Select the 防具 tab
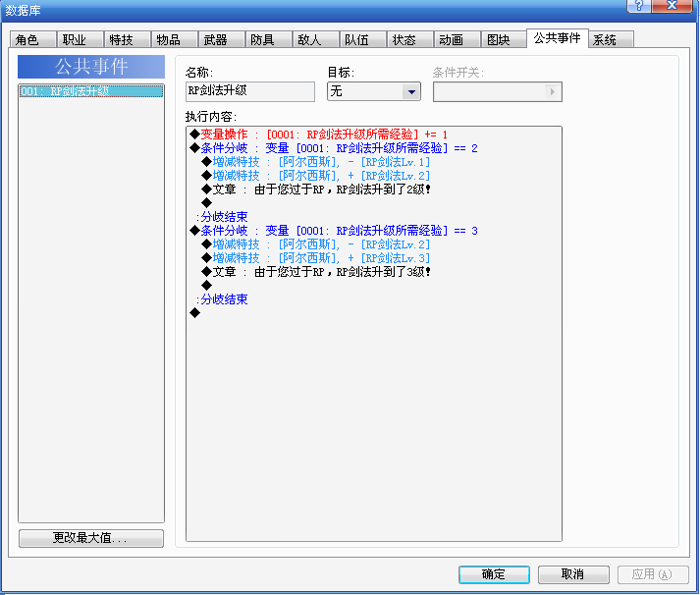This screenshot has height=595, width=700. (x=269, y=39)
